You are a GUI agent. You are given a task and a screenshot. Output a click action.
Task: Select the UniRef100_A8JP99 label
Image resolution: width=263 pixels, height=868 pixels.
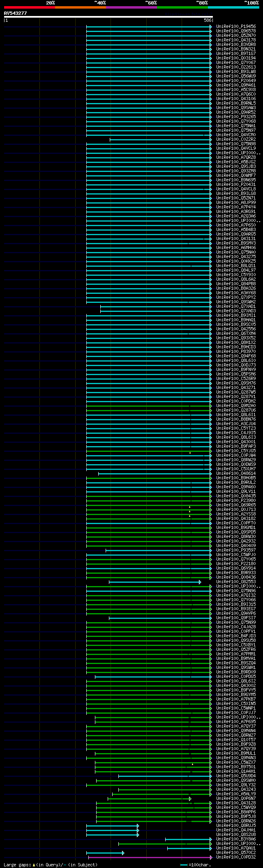point(236,202)
